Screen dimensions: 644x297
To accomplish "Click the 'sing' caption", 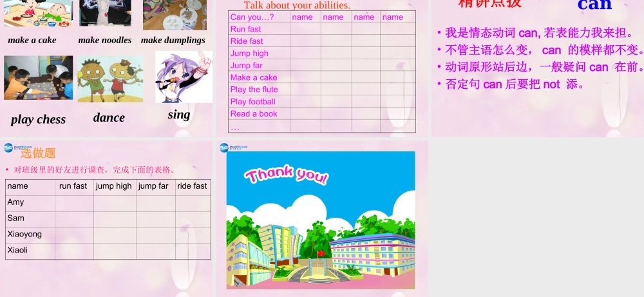I will pyautogui.click(x=179, y=115).
